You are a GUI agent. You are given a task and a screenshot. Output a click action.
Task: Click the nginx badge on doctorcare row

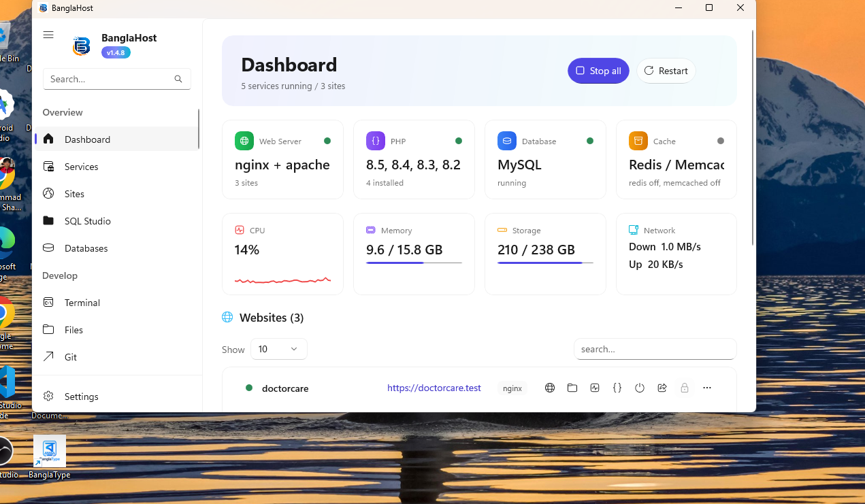[512, 388]
